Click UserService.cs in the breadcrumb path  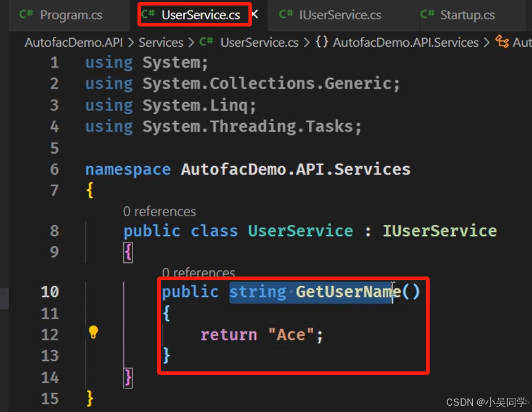pos(260,42)
